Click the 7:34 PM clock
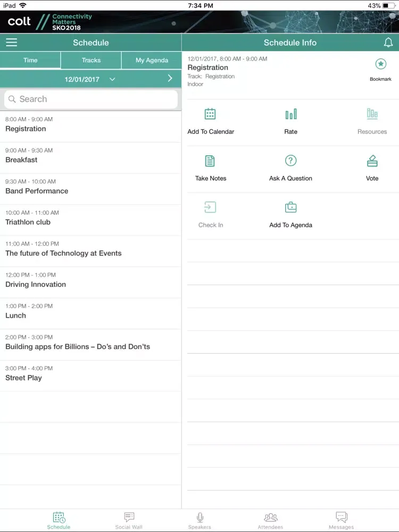The image size is (399, 532). pyautogui.click(x=200, y=5)
